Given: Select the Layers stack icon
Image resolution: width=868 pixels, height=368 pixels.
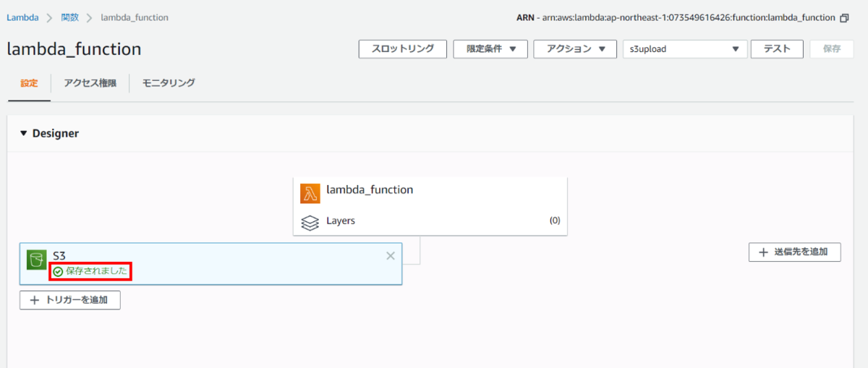Looking at the screenshot, I should 310,222.
